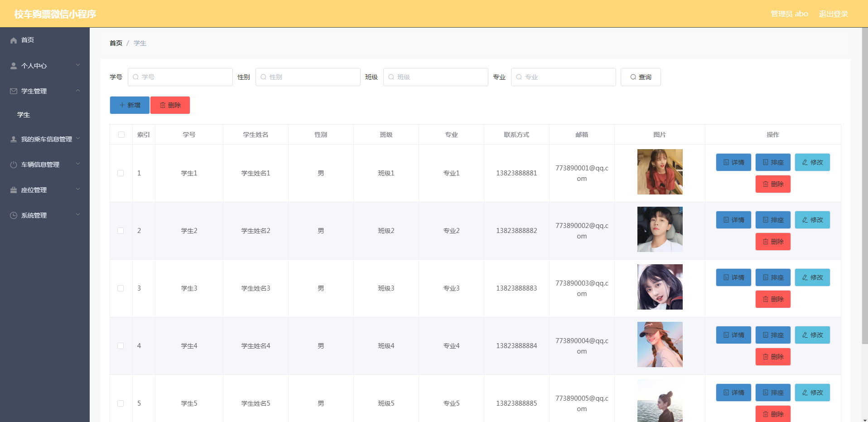Click the 个人中心 person icon
Screen dimensions: 868x422
click(x=13, y=66)
